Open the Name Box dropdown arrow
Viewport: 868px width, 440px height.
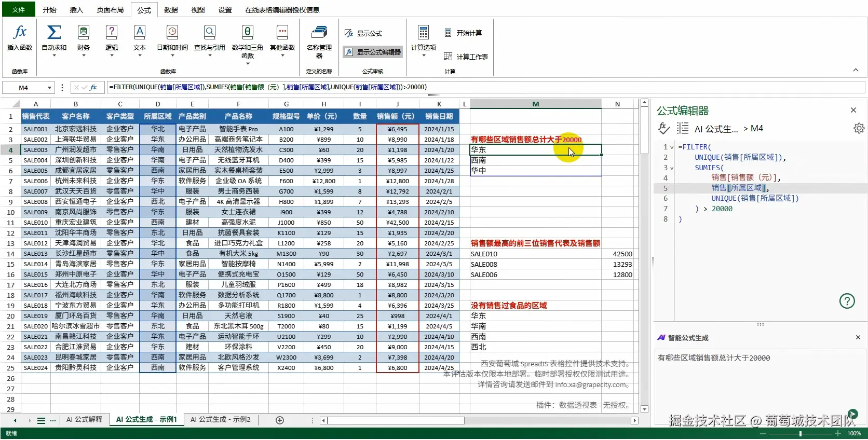tap(49, 88)
